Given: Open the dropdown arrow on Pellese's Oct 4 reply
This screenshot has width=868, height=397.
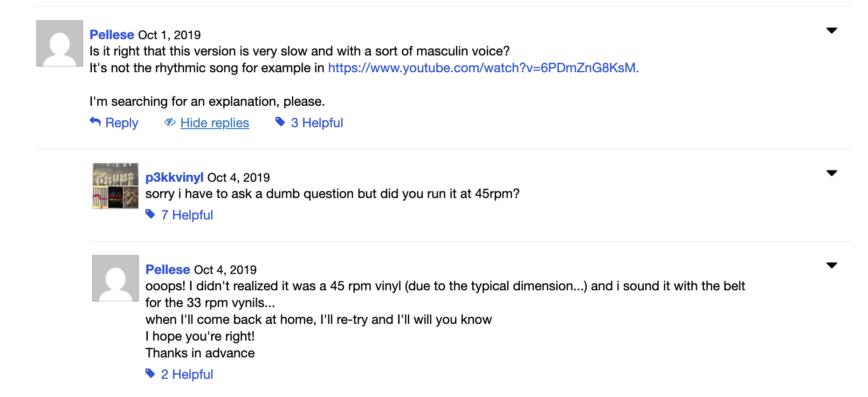Looking at the screenshot, I should [832, 266].
